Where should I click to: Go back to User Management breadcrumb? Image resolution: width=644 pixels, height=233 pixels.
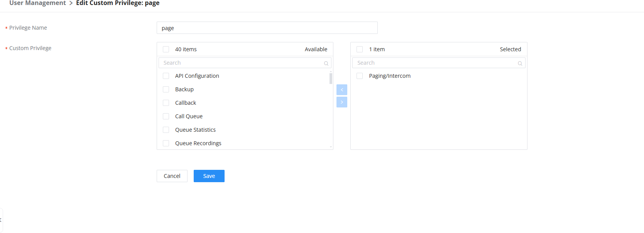pyautogui.click(x=37, y=3)
